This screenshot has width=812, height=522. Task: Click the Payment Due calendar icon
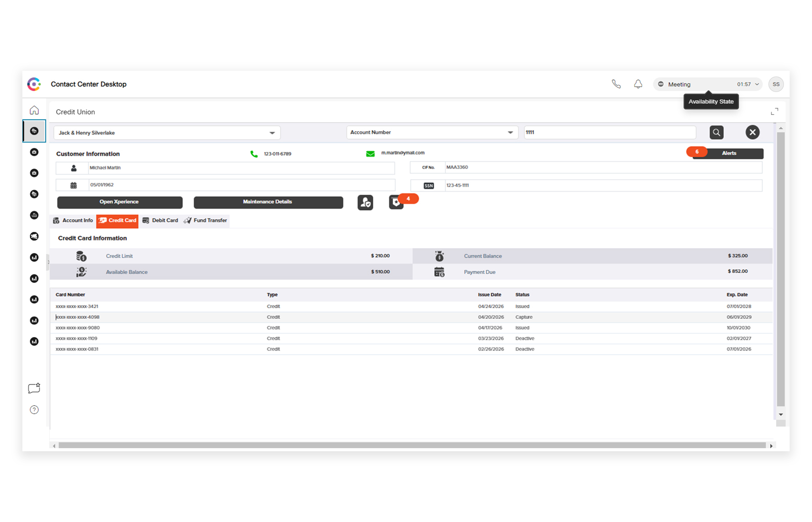click(x=439, y=272)
